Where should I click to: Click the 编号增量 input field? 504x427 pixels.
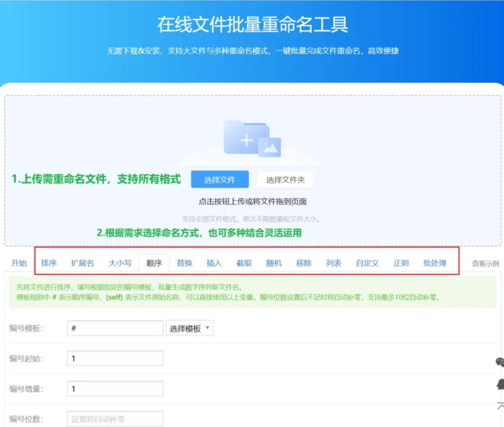click(x=115, y=388)
